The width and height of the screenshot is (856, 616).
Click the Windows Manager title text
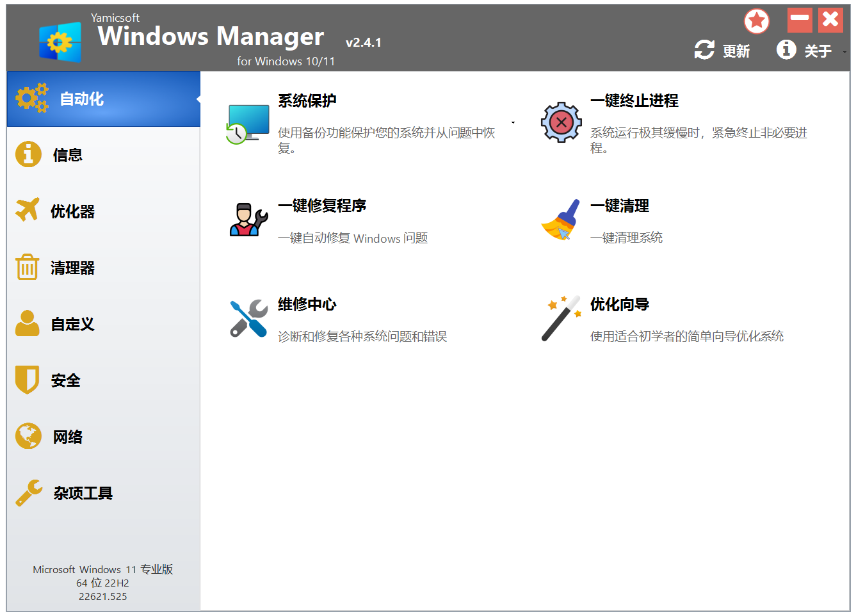(211, 36)
